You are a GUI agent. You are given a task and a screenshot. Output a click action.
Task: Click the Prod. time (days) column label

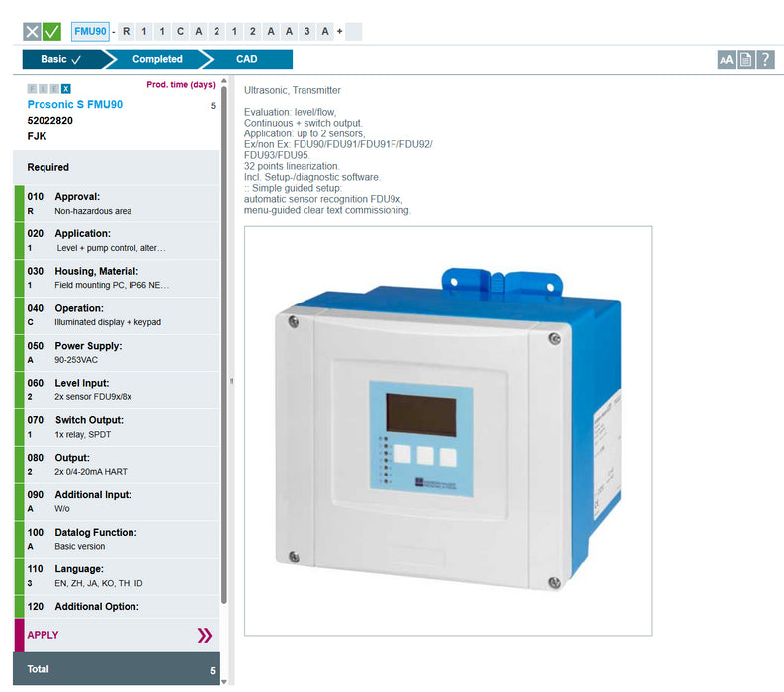click(x=181, y=84)
